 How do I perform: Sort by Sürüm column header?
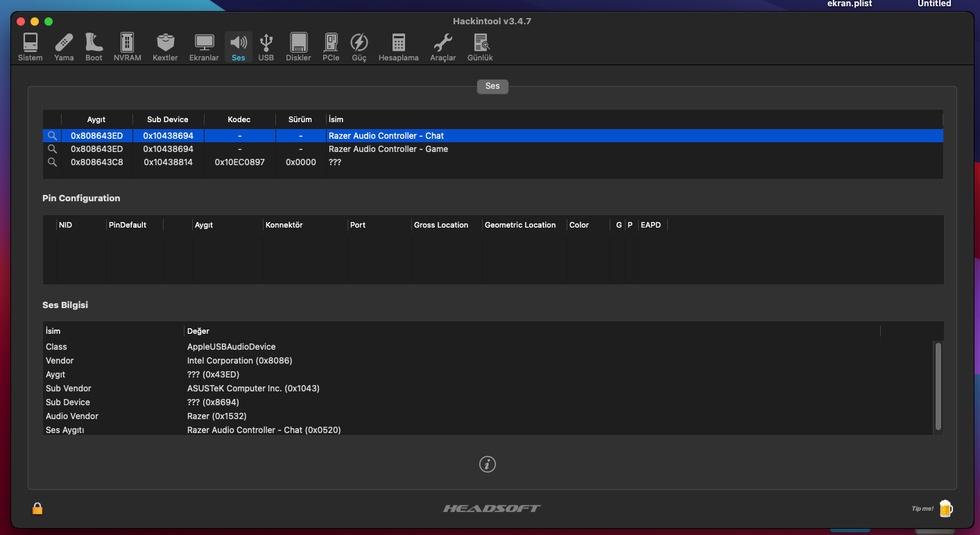tap(300, 119)
